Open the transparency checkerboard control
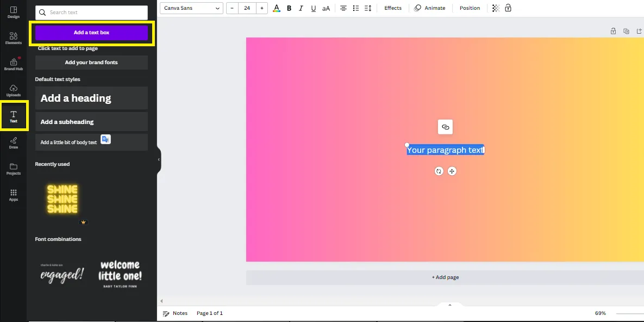 [496, 8]
